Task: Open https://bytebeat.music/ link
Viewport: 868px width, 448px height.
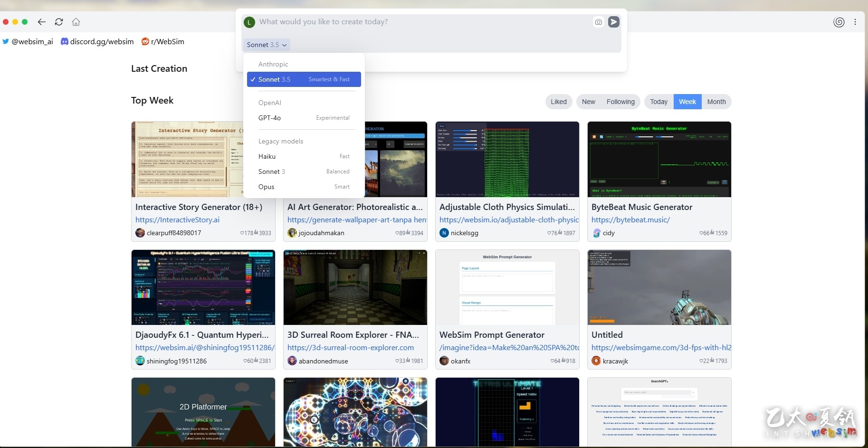Action: click(630, 220)
